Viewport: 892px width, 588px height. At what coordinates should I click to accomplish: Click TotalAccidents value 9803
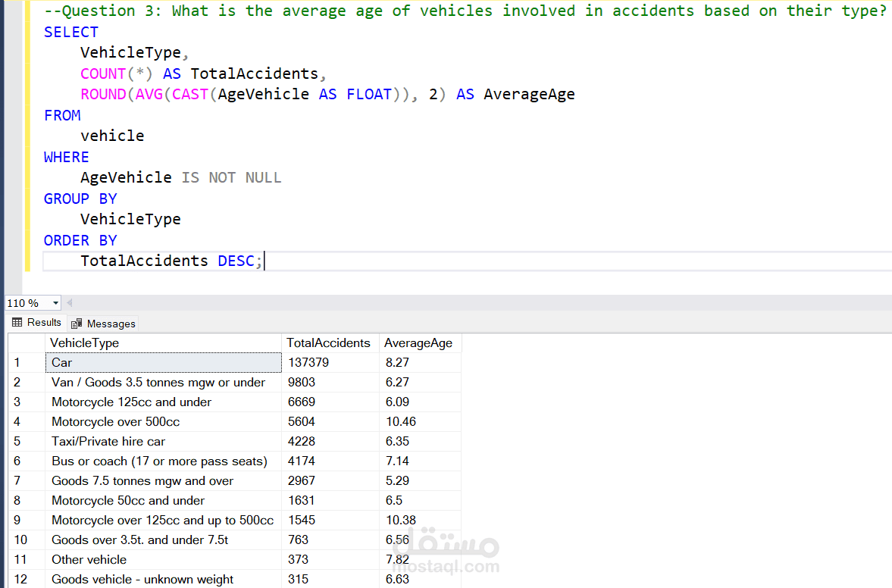(x=330, y=382)
